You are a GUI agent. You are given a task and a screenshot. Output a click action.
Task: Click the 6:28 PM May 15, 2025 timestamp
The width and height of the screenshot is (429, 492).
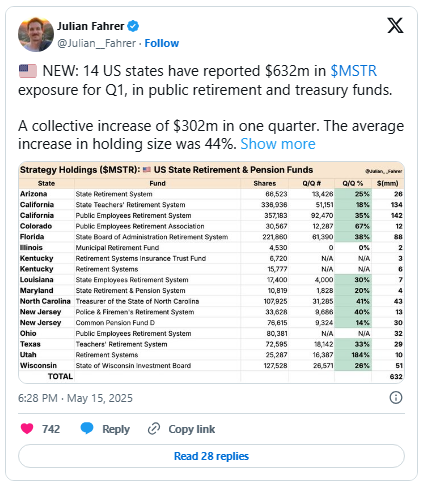click(x=75, y=398)
